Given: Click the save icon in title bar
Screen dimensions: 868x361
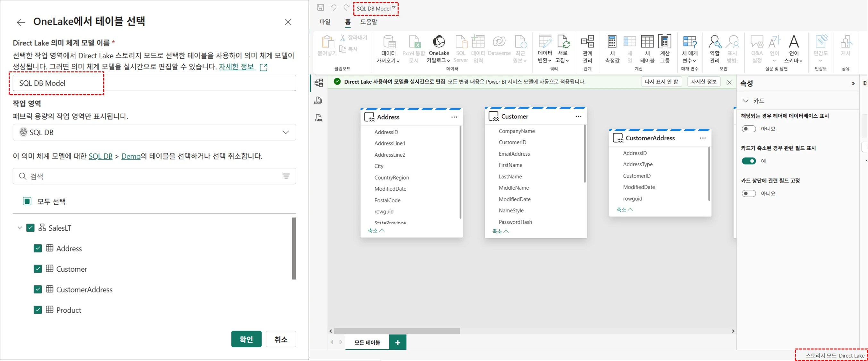Looking at the screenshot, I should [320, 8].
